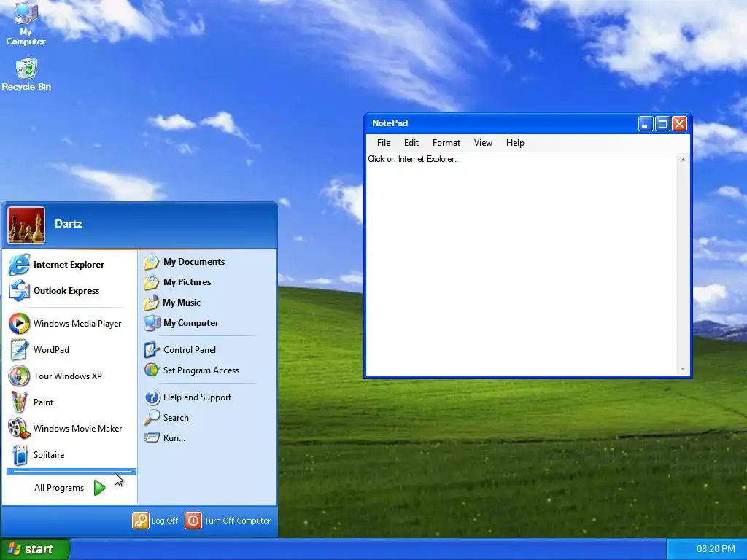The height and width of the screenshot is (560, 747).
Task: Launch Windows Media Player icon
Action: [x=19, y=323]
